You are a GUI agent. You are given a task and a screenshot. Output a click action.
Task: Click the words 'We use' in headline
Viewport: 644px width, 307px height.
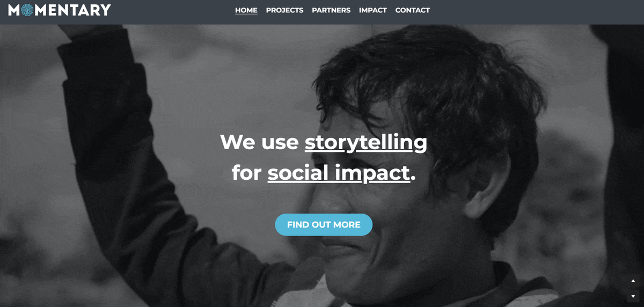[x=259, y=142]
